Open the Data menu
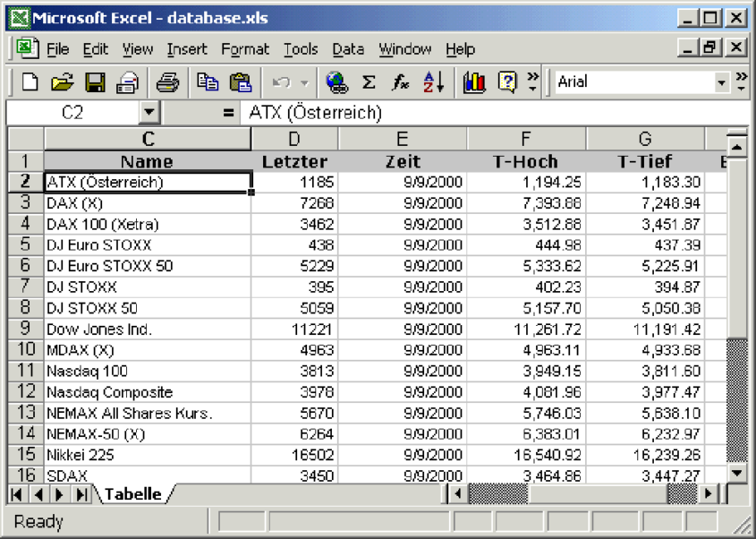Image resolution: width=756 pixels, height=539 pixels. [348, 49]
